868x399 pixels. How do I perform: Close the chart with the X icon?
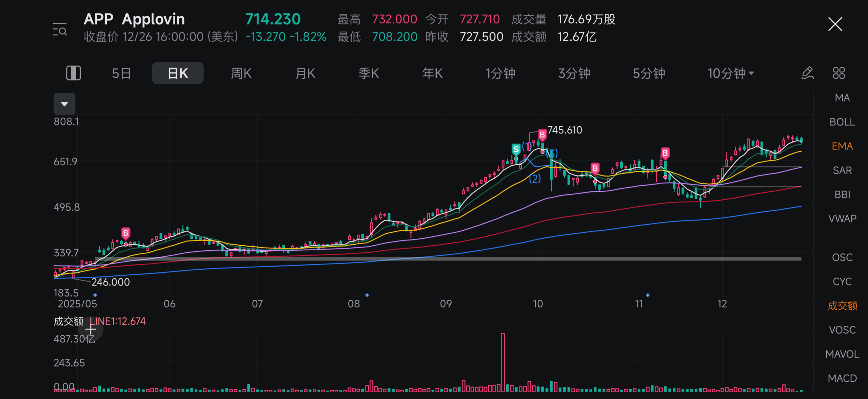(835, 24)
